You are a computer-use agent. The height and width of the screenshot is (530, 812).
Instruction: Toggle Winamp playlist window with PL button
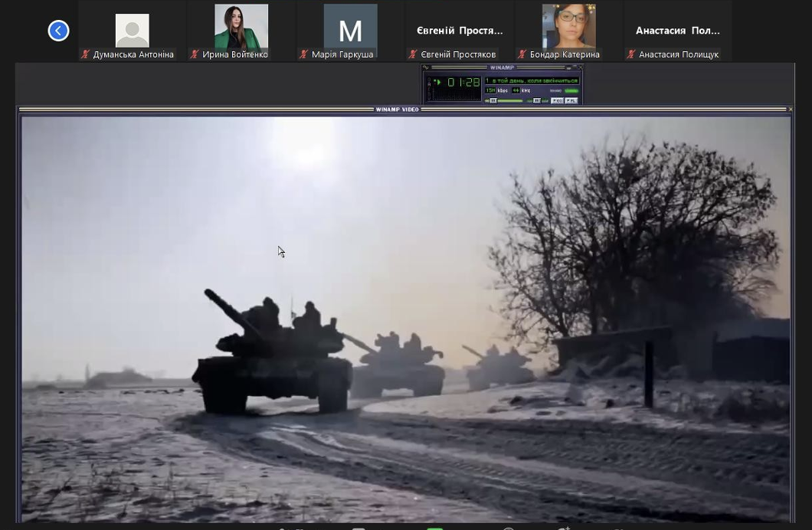pos(571,100)
